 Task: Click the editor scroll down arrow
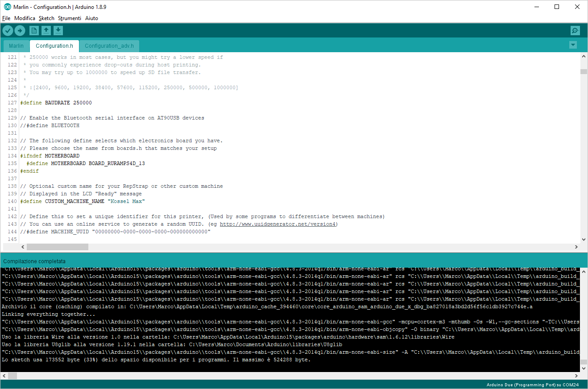(x=584, y=239)
